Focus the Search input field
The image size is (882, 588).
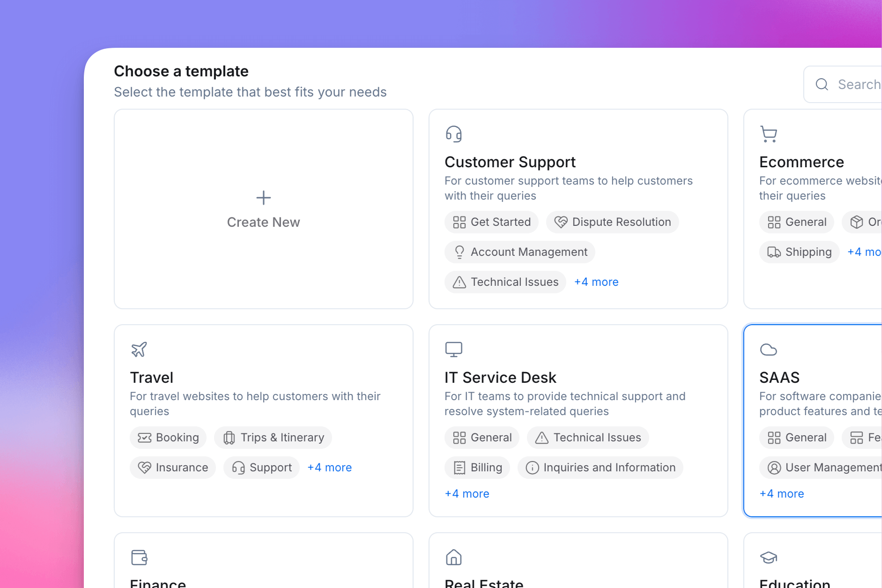click(843, 84)
